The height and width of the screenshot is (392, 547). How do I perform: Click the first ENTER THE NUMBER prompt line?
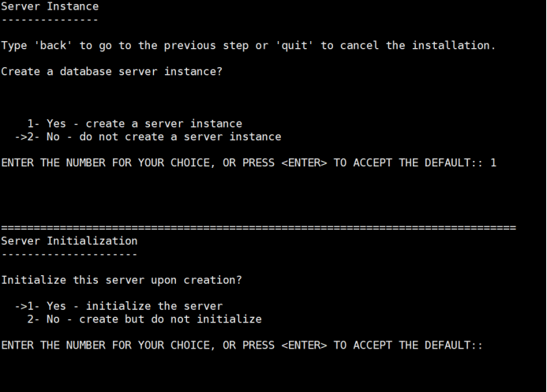pos(249,162)
